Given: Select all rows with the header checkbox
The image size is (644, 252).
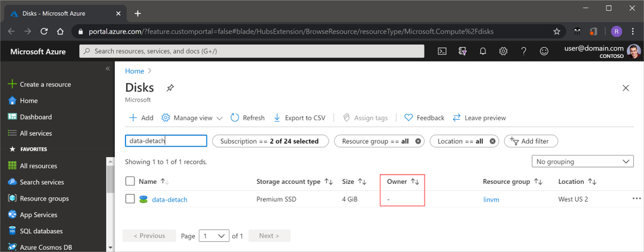Looking at the screenshot, I should coord(130,181).
